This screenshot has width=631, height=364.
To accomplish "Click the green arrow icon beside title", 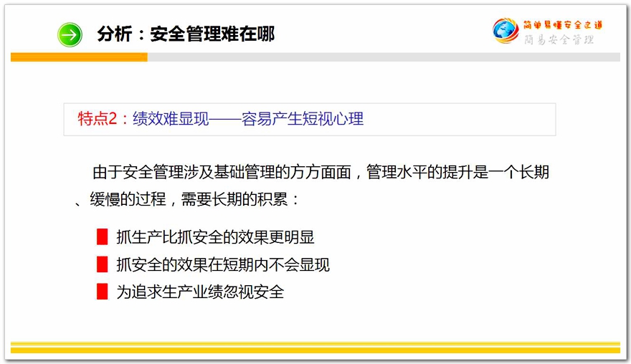I will (70, 34).
